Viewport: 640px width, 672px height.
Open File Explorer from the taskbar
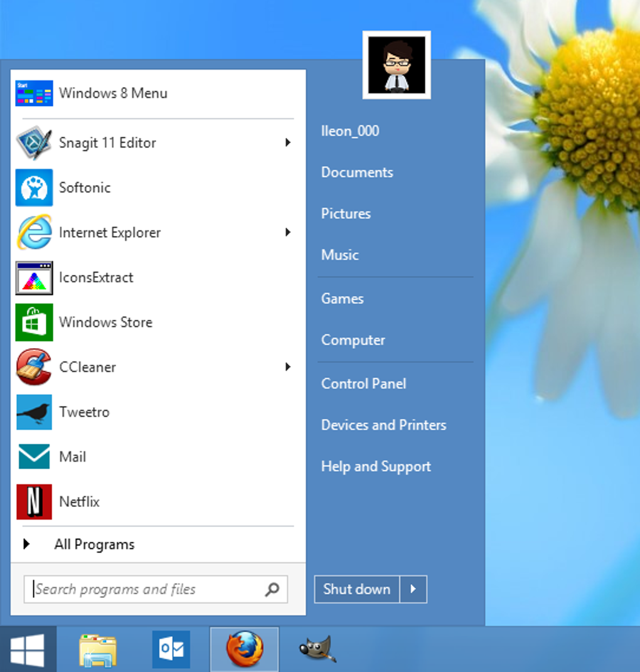[x=98, y=650]
